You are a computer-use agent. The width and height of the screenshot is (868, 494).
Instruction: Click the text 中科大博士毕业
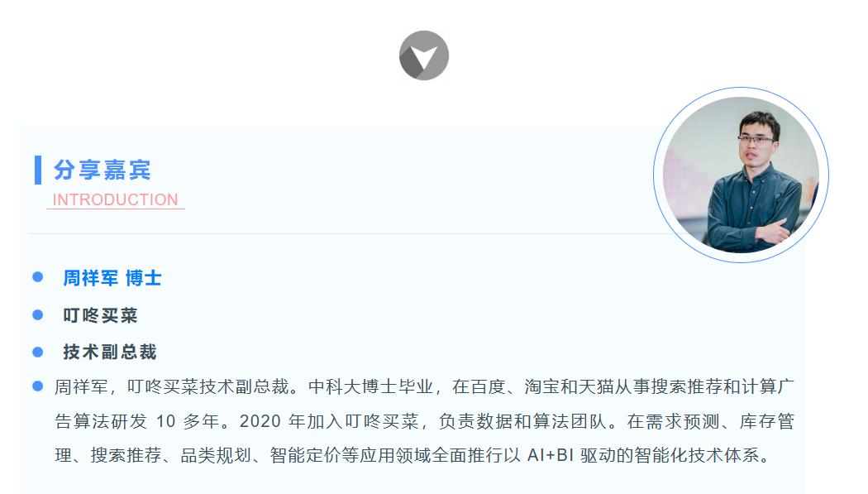(x=370, y=386)
